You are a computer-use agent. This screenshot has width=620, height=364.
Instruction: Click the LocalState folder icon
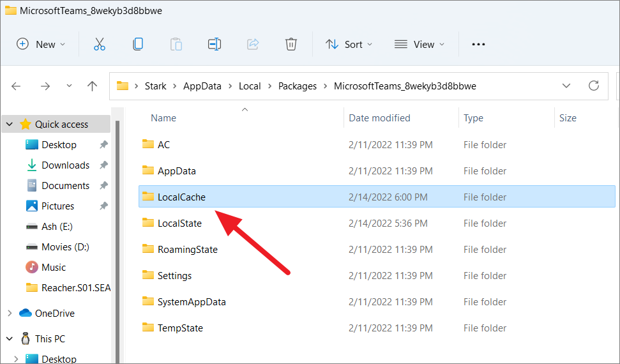click(x=148, y=222)
